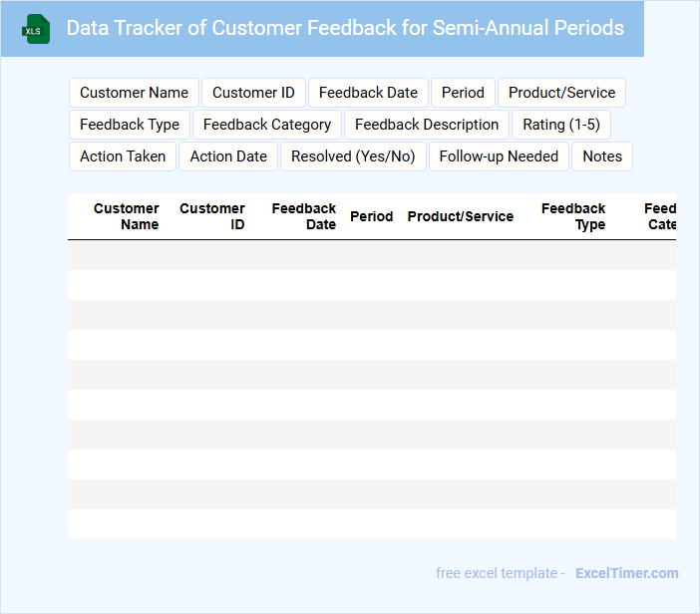
Task: Open the ExcelTimer.com link
Action: pyautogui.click(x=627, y=573)
